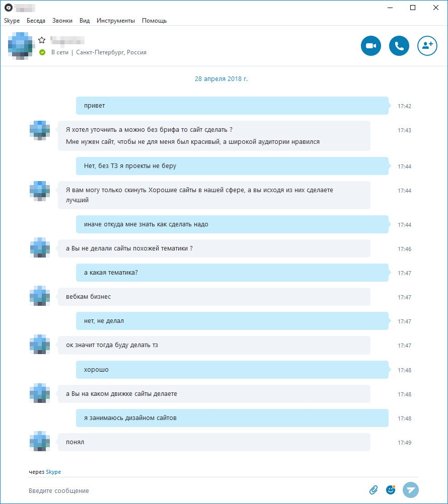Send the message with the paper plane button
Viewport: 448px width, 504px height.
point(411,490)
